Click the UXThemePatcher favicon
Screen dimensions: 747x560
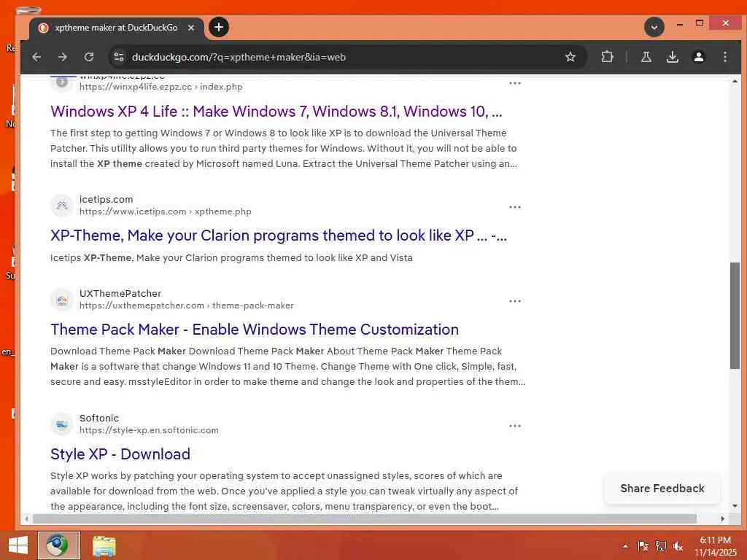tap(62, 300)
